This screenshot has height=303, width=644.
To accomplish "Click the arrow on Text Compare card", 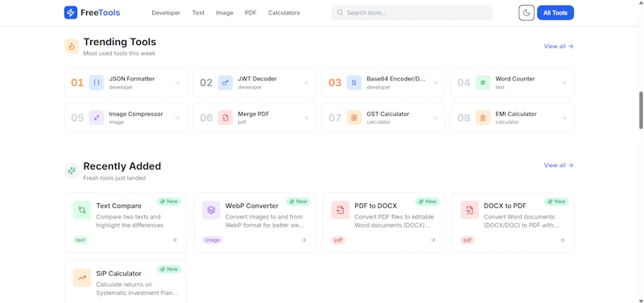I will point(175,240).
